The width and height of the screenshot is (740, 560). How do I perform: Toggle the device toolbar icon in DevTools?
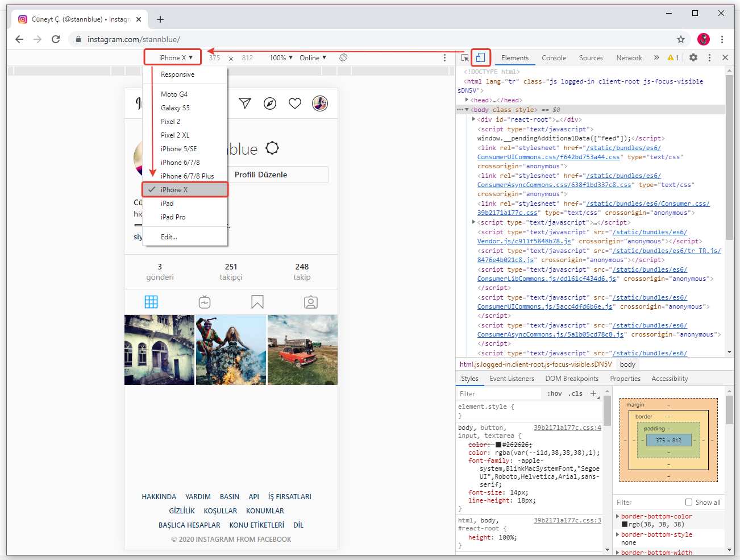click(480, 57)
